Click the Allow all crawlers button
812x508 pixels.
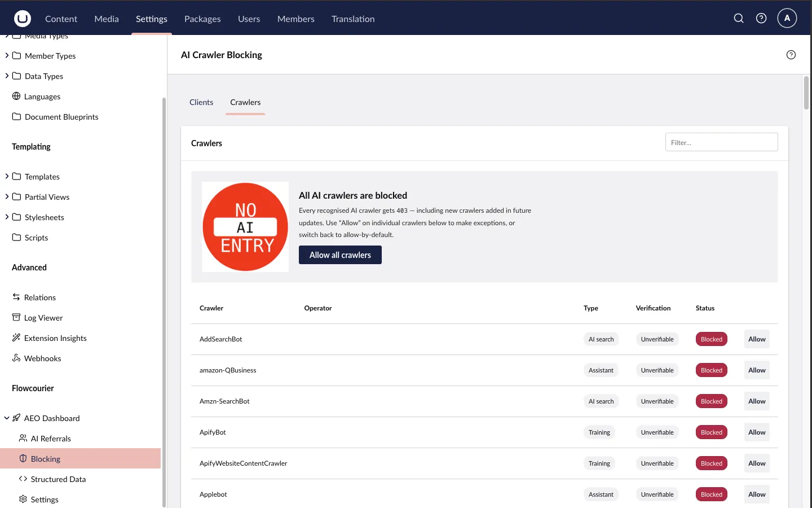coord(340,255)
